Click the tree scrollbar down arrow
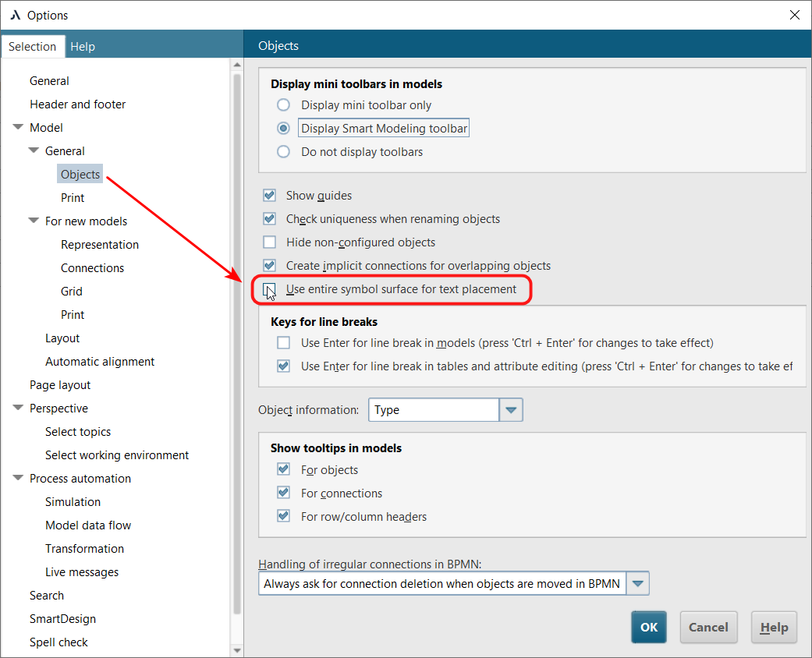Screen dimensions: 812x658 tap(238, 650)
